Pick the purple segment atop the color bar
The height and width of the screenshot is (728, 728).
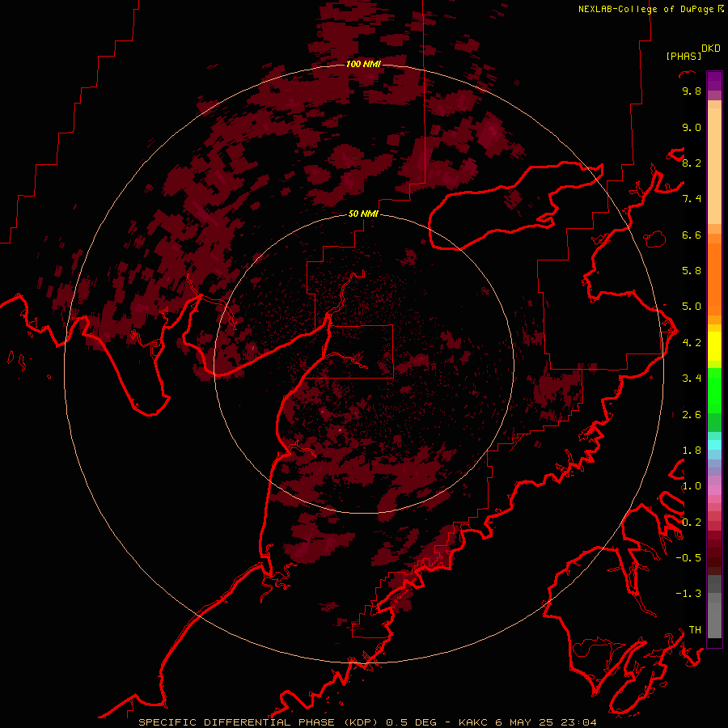pos(714,81)
